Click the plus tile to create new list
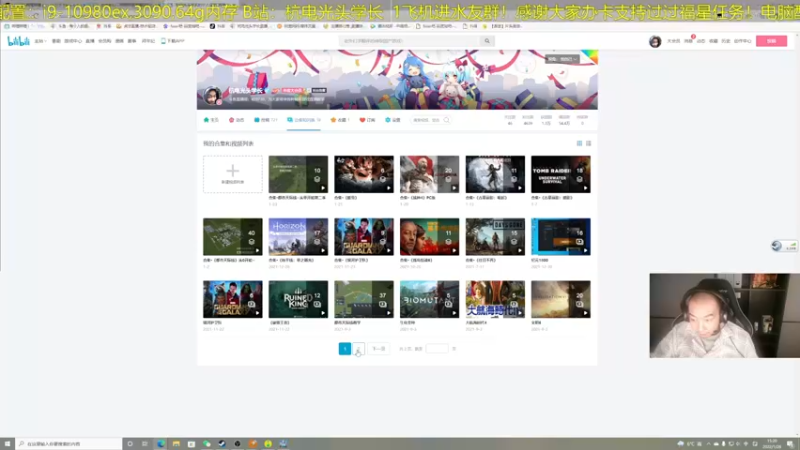 [233, 174]
